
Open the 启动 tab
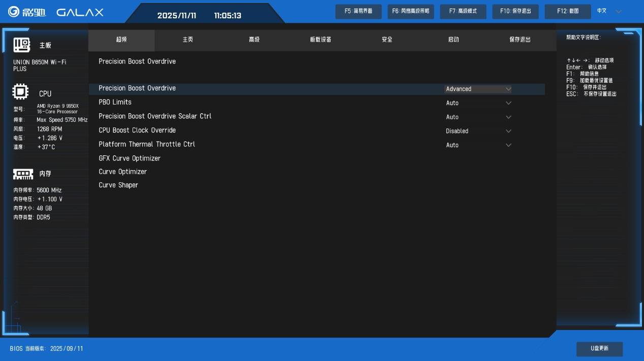tap(454, 40)
